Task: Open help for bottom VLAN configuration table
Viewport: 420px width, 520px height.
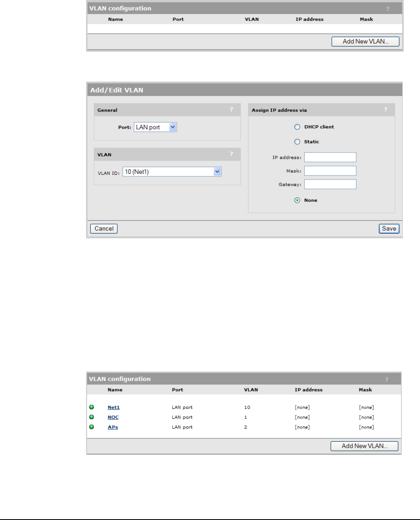Action: pyautogui.click(x=386, y=379)
